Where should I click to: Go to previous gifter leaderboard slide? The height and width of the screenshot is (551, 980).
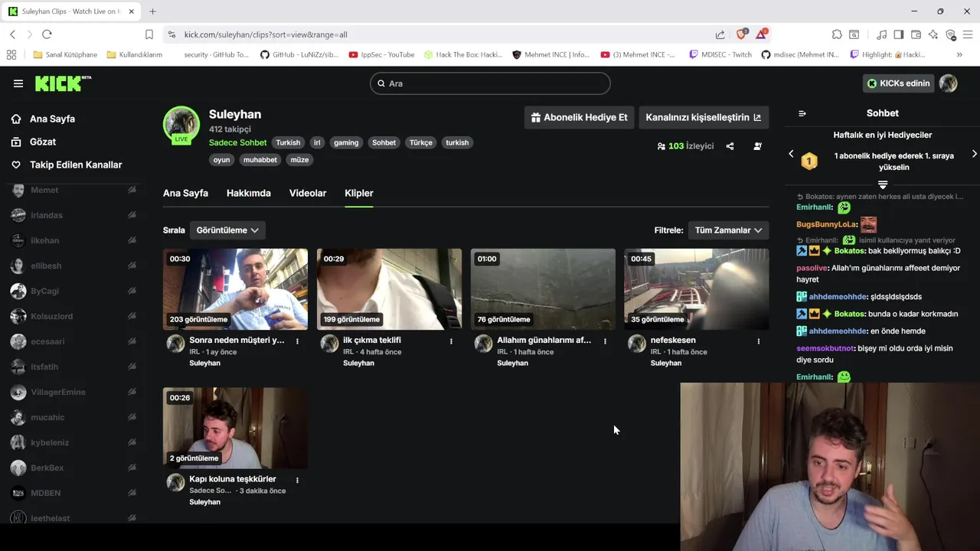click(791, 154)
